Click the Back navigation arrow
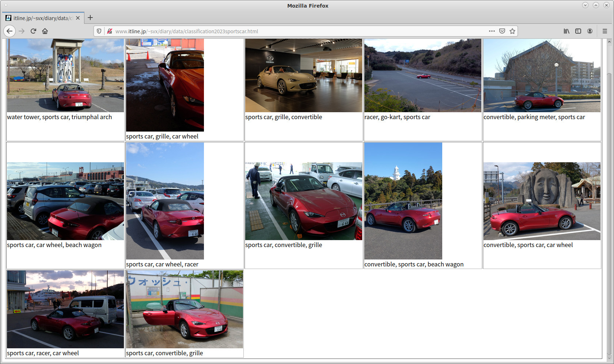This screenshot has height=364, width=614. [10, 31]
